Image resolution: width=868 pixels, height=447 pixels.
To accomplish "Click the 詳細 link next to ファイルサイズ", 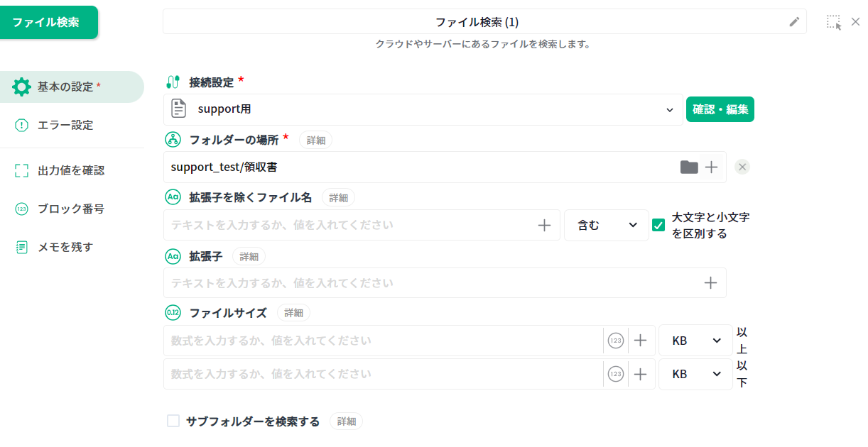I will point(293,313).
